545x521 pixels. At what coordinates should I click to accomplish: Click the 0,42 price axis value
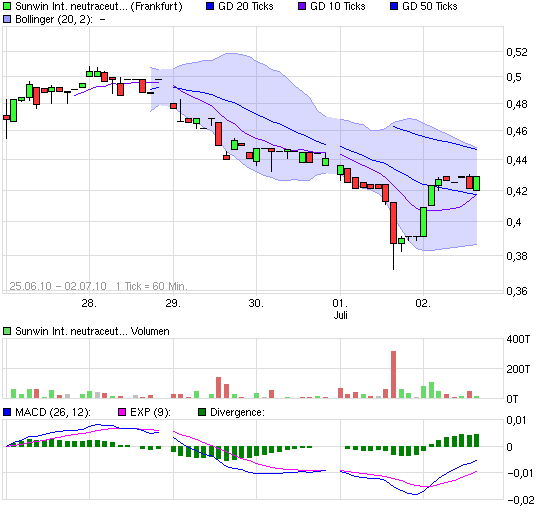517,191
